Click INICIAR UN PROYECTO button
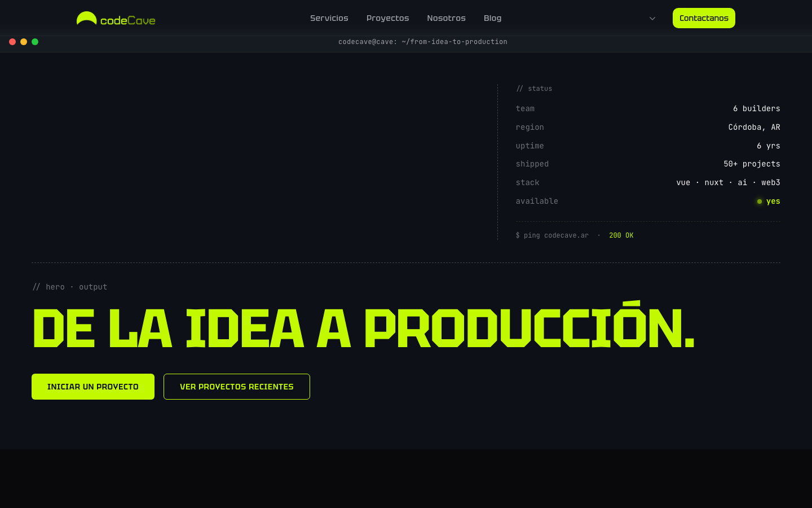The image size is (812, 508). click(x=93, y=387)
